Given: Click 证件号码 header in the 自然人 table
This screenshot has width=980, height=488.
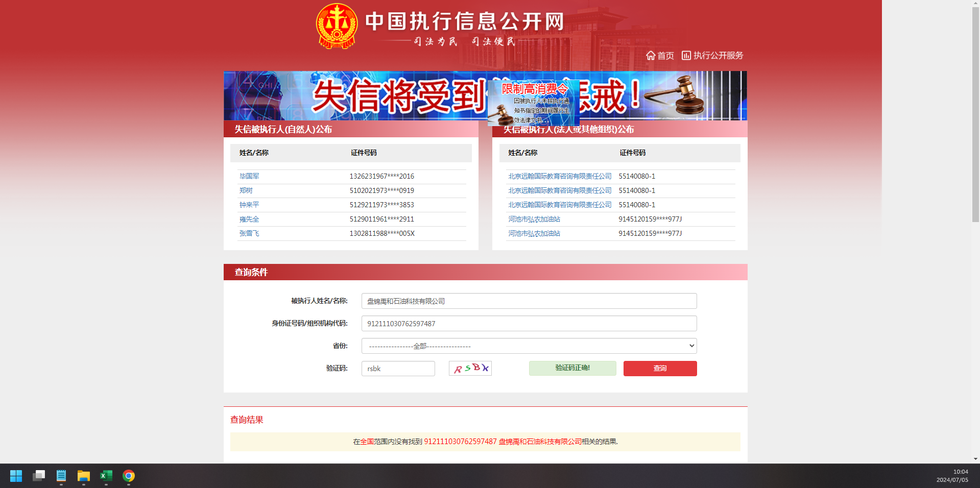Looking at the screenshot, I should coord(364,153).
